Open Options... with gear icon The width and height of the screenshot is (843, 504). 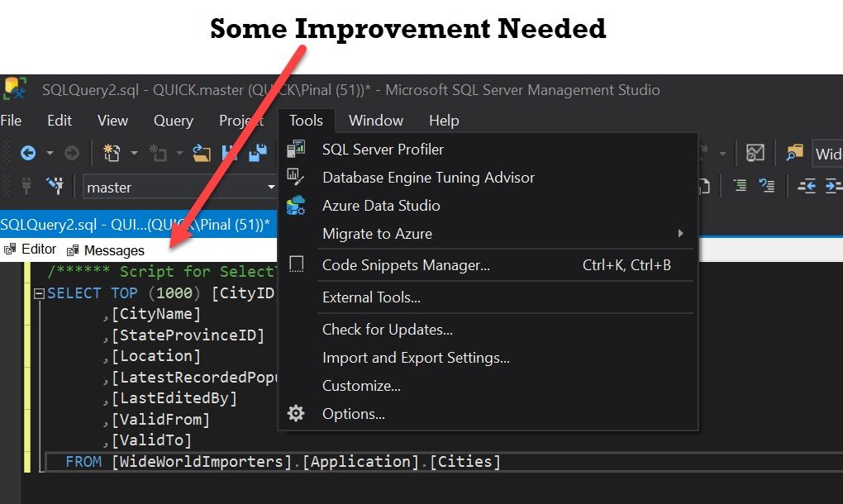click(x=488, y=414)
